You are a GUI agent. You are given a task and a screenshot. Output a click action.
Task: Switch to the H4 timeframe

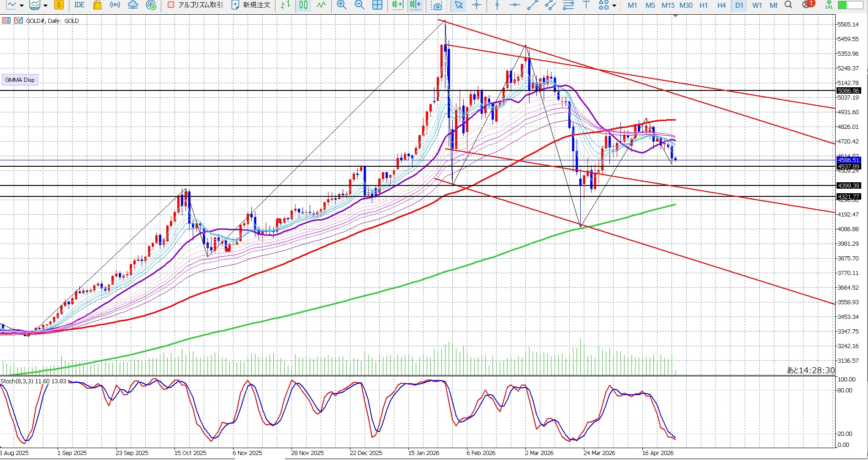tap(721, 5)
